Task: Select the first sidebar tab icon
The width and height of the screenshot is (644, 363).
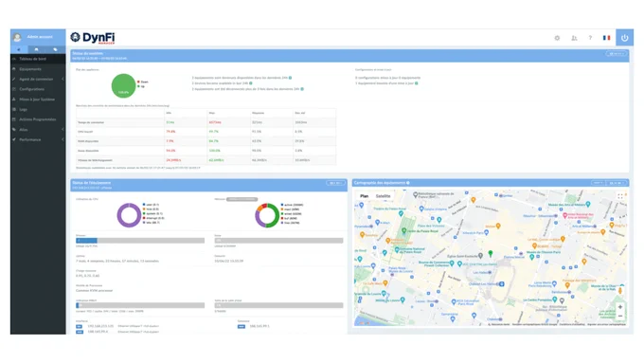Action: coord(19,49)
